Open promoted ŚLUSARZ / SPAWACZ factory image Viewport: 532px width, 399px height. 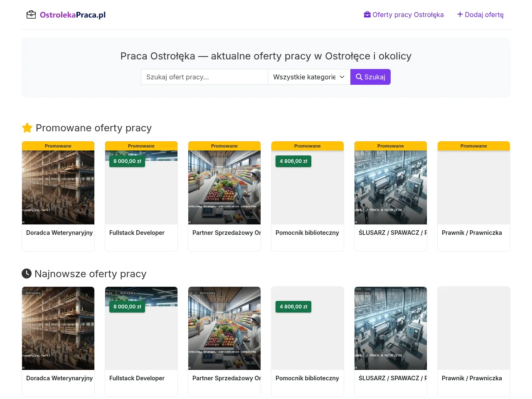(391, 187)
